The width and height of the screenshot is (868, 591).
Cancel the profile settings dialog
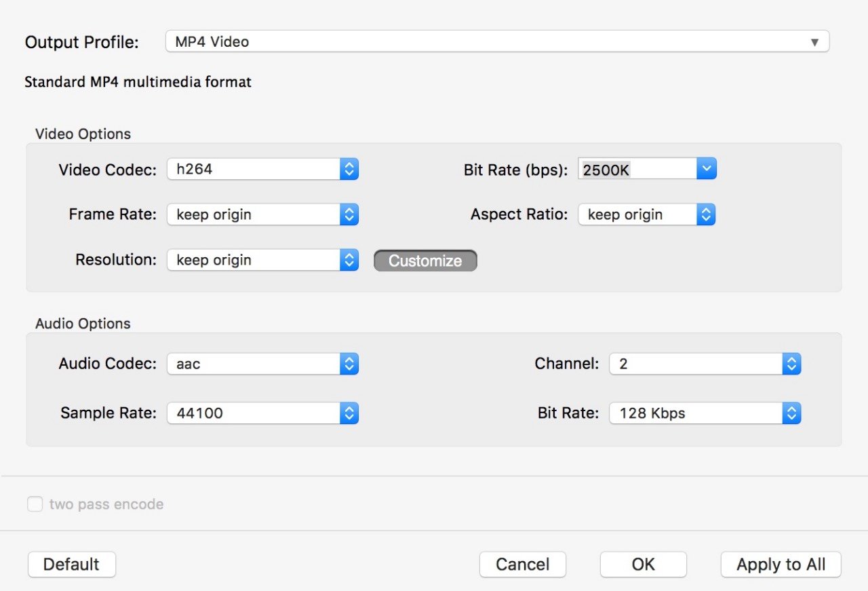522,565
